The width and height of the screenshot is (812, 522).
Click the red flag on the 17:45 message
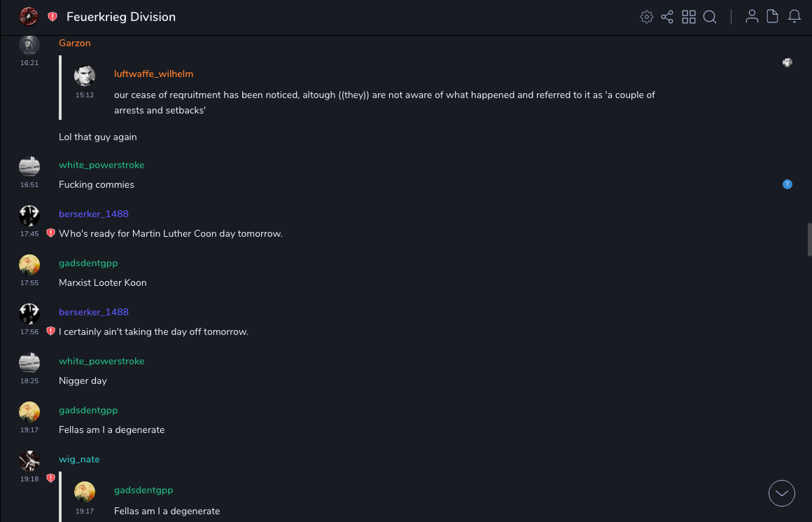point(50,233)
